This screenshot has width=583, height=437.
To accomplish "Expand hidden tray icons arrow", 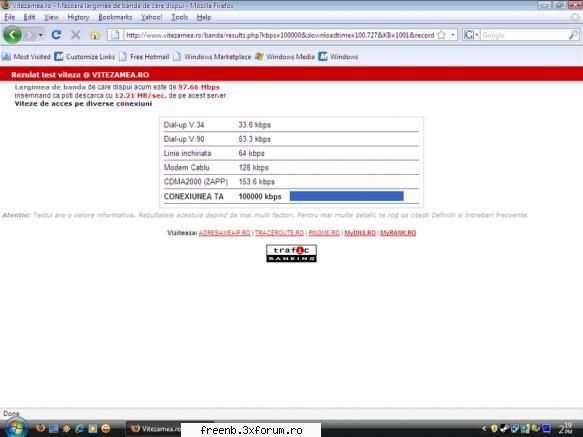I will coord(484,428).
